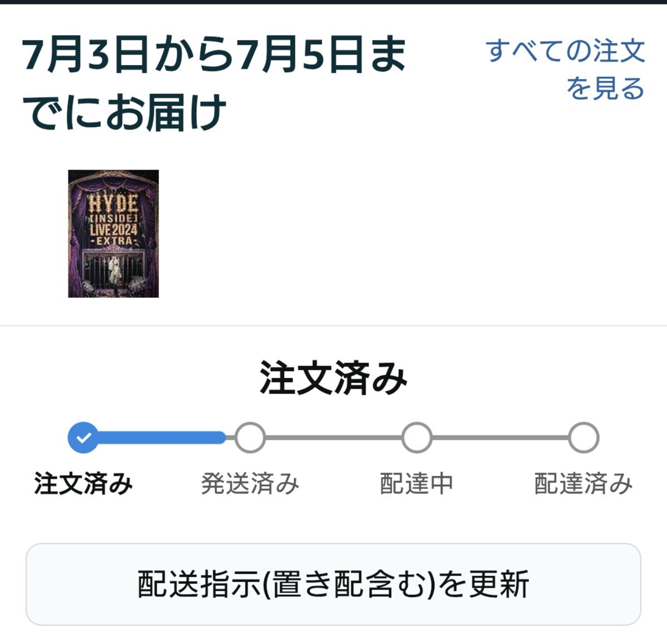This screenshot has width=667, height=644.
Task: Click the large 注文済み status title
Action: pos(333,378)
